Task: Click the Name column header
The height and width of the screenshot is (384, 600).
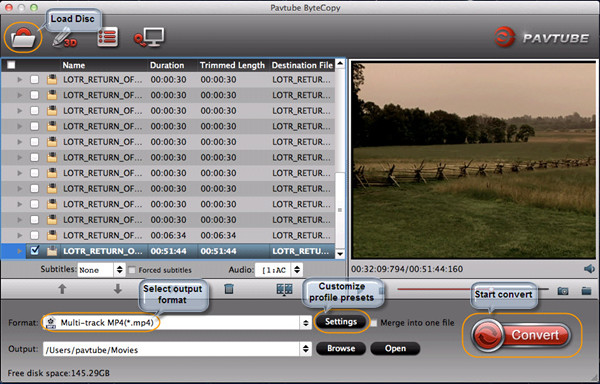Action: [73, 65]
